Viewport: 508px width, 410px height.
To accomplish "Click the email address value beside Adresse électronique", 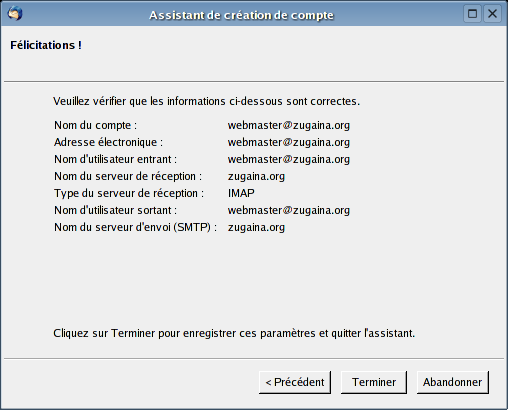I will (289, 142).
